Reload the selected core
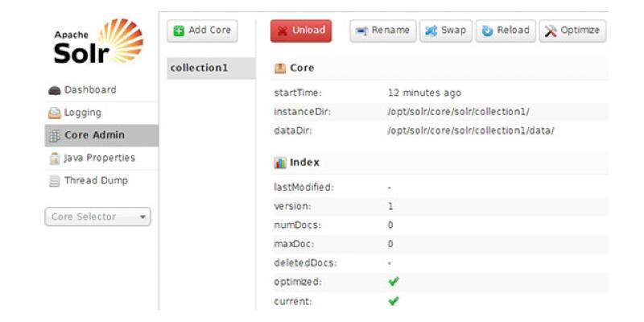The image size is (644, 322). tap(505, 31)
